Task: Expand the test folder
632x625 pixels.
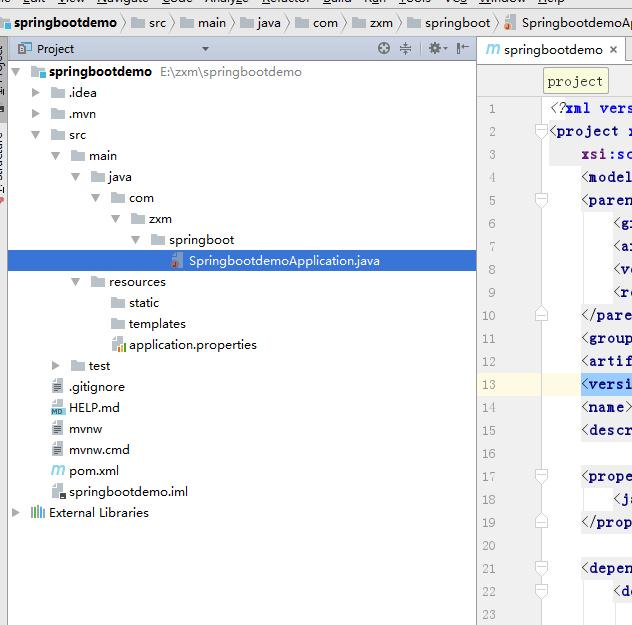Action: [56, 365]
